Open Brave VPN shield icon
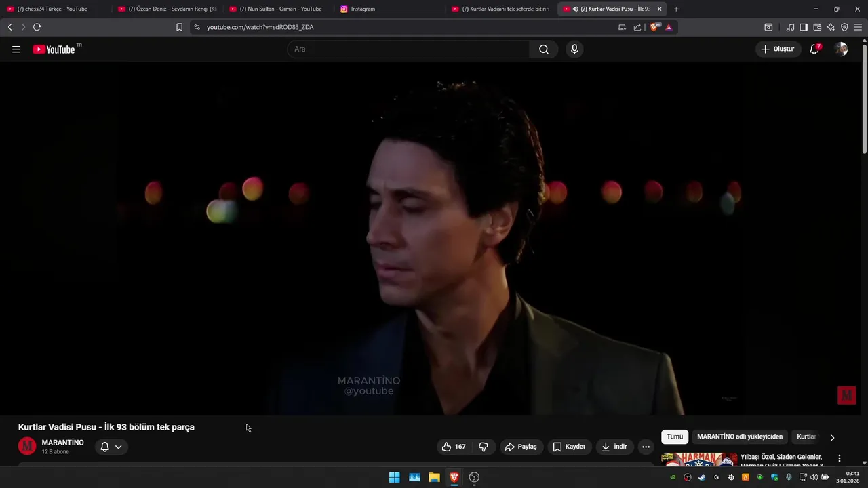The image size is (868, 488). pos(844,27)
